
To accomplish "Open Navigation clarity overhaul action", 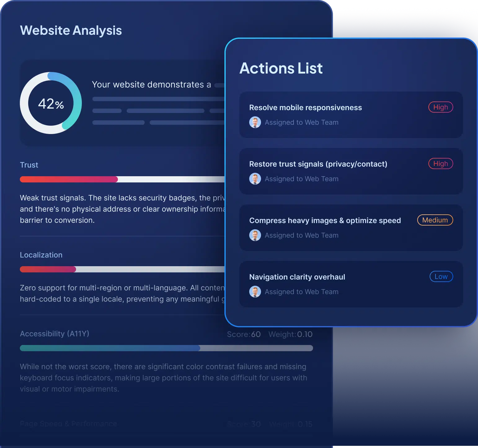I will click(x=297, y=277).
